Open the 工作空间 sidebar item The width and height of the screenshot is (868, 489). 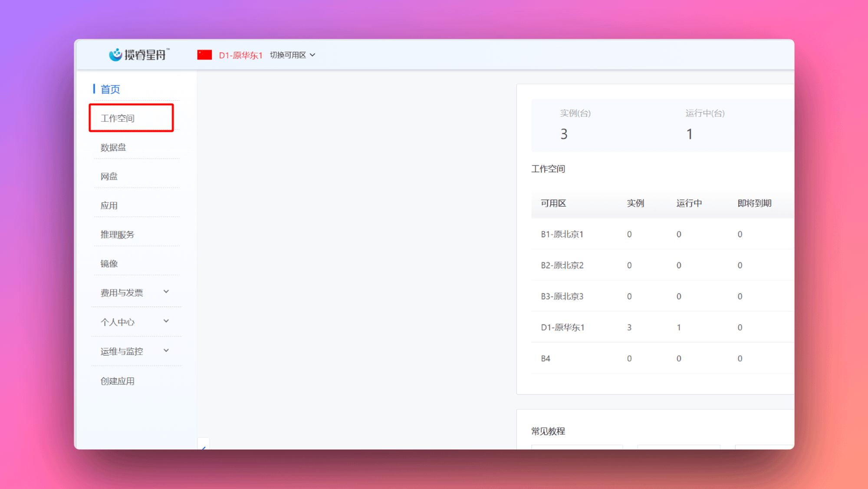(118, 118)
